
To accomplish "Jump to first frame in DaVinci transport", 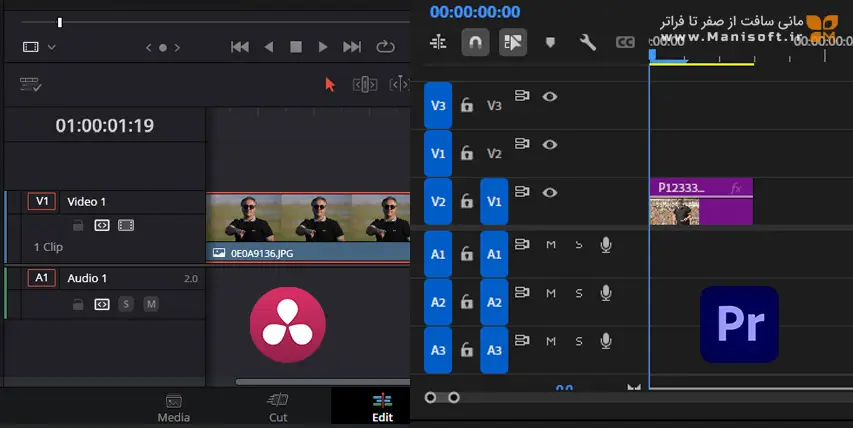I will pyautogui.click(x=240, y=47).
